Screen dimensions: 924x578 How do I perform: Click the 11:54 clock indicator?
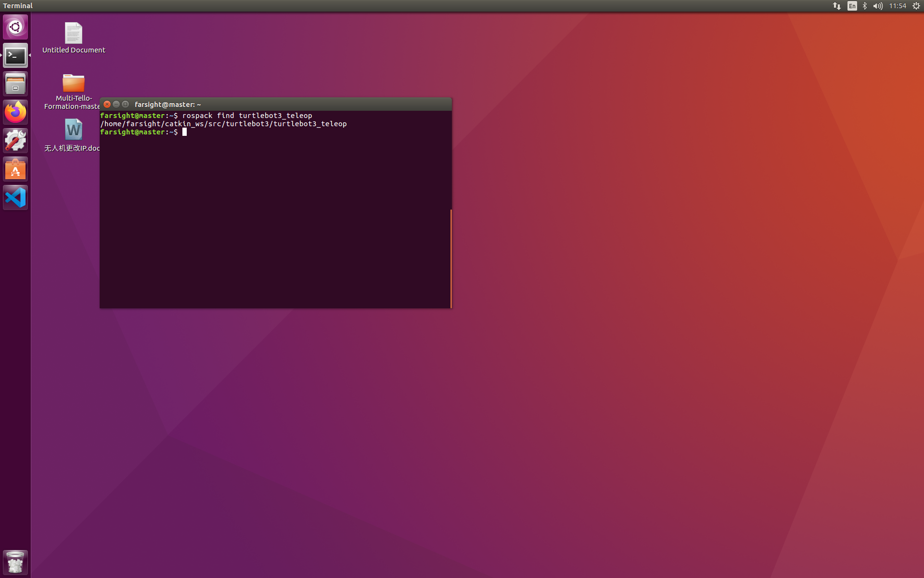[898, 6]
